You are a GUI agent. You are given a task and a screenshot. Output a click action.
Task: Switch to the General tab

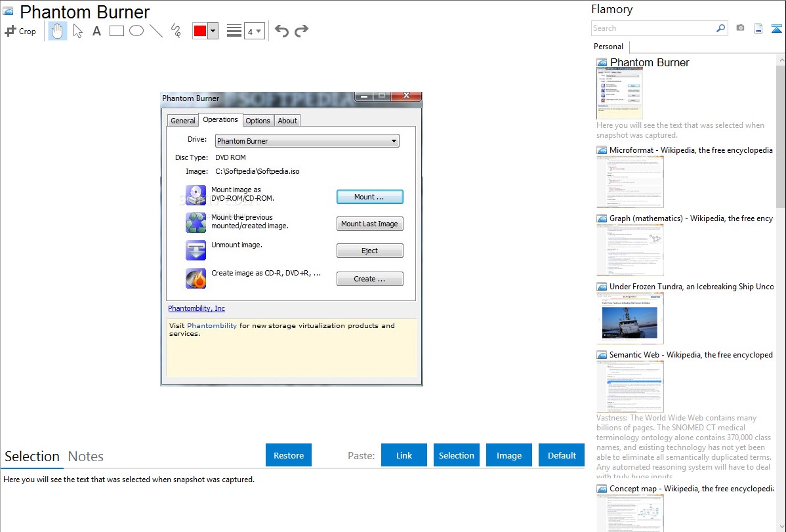click(x=182, y=120)
